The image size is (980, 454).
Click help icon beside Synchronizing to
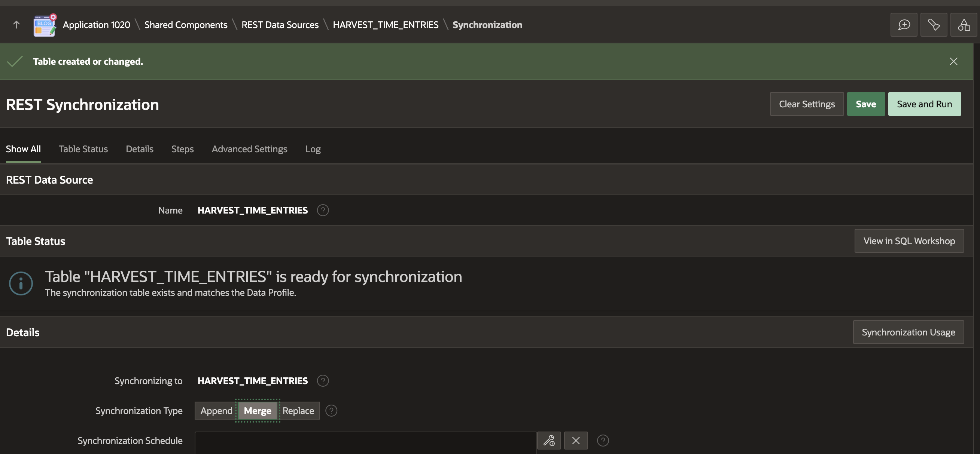tap(323, 381)
